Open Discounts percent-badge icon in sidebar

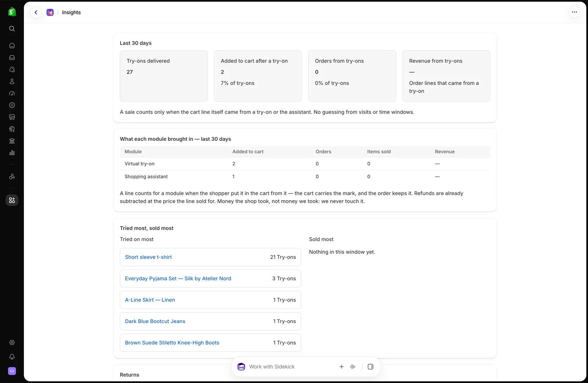(x=12, y=105)
